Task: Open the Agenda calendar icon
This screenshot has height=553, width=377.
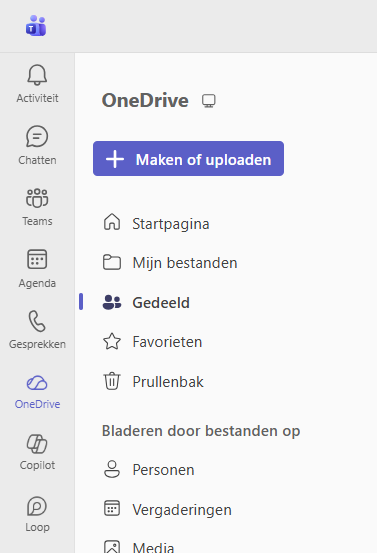Action: [x=37, y=259]
